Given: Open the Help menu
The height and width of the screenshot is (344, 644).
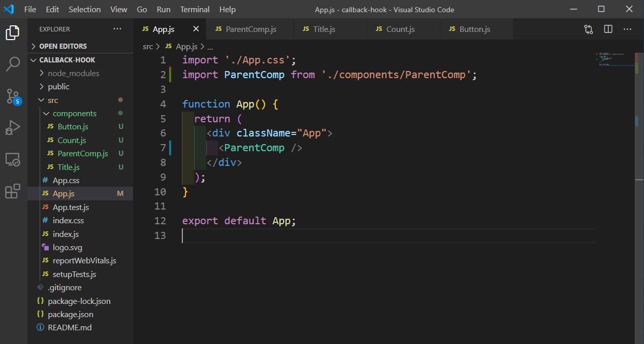Looking at the screenshot, I should [x=228, y=9].
